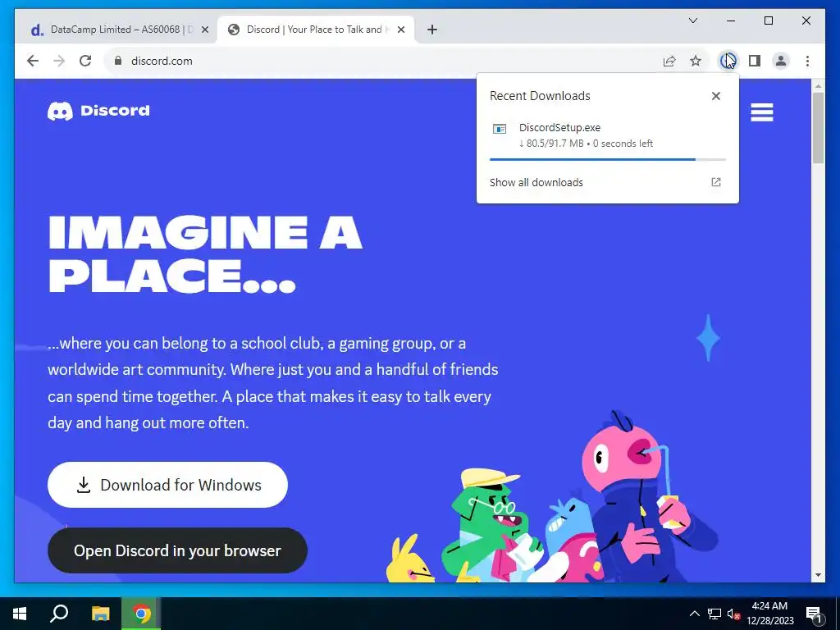840x630 pixels.
Task: Click the muted volume tray icon
Action: point(733,614)
